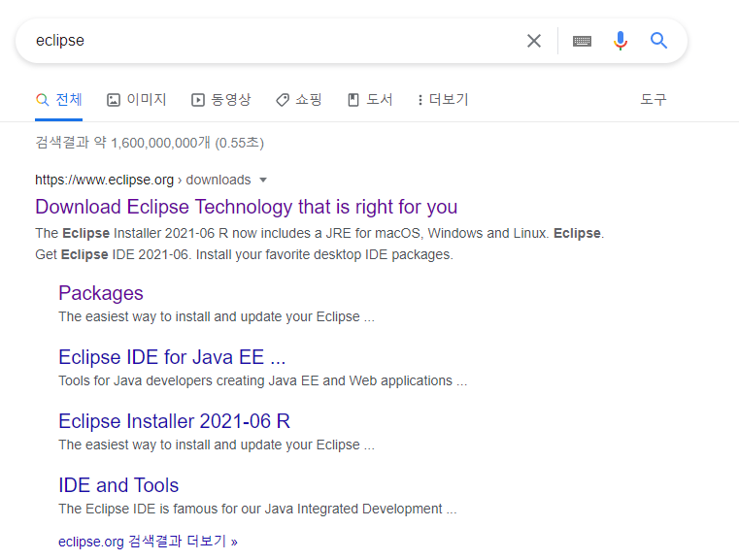Start voice search with the microphone icon
Screen dimensions: 739x560
tap(621, 41)
